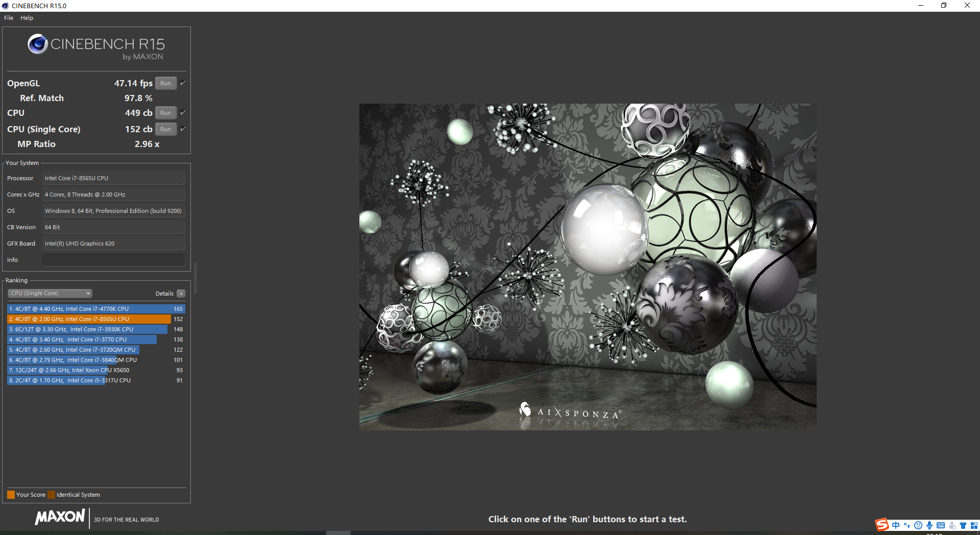Click the panel splitter handle beside Your System
This screenshot has height=535, width=980.
195,278
